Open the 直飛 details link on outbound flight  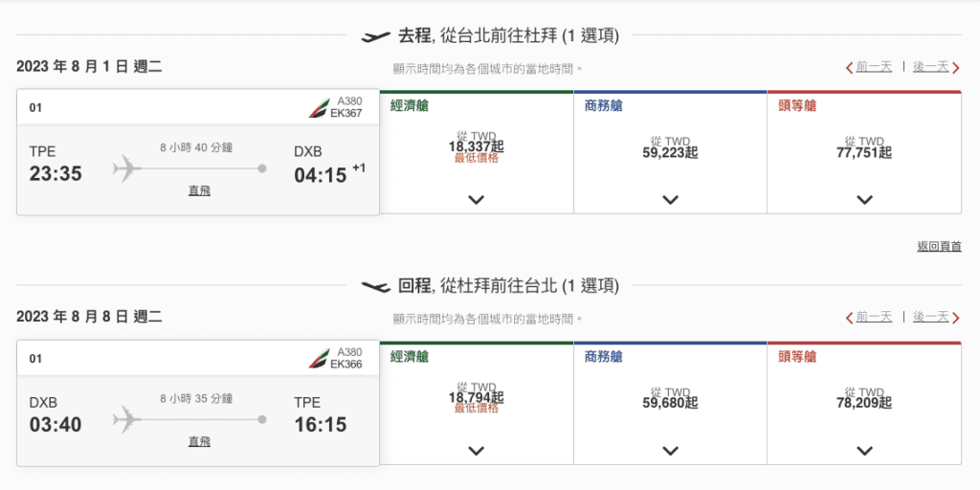pos(199,190)
